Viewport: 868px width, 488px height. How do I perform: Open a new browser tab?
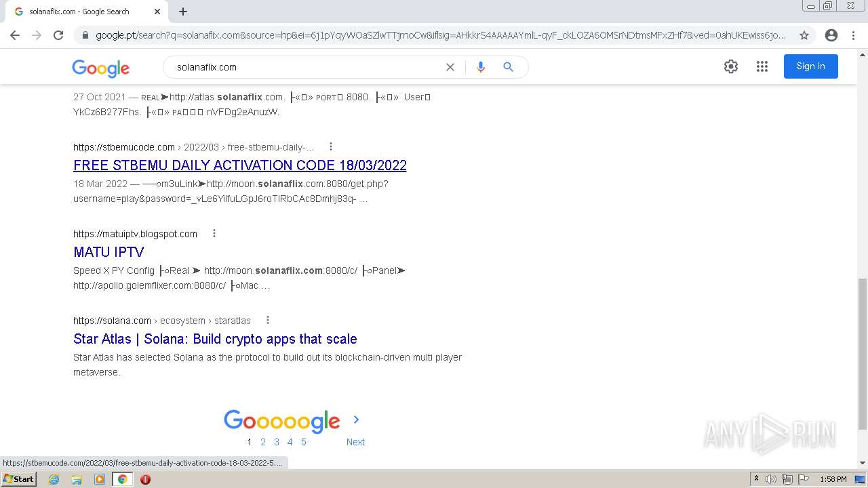click(x=183, y=12)
